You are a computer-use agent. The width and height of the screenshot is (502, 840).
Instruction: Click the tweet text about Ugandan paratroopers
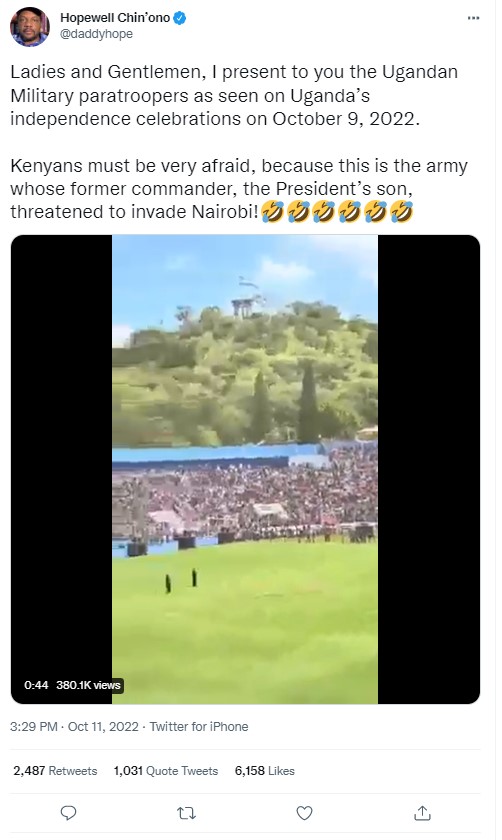239,141
